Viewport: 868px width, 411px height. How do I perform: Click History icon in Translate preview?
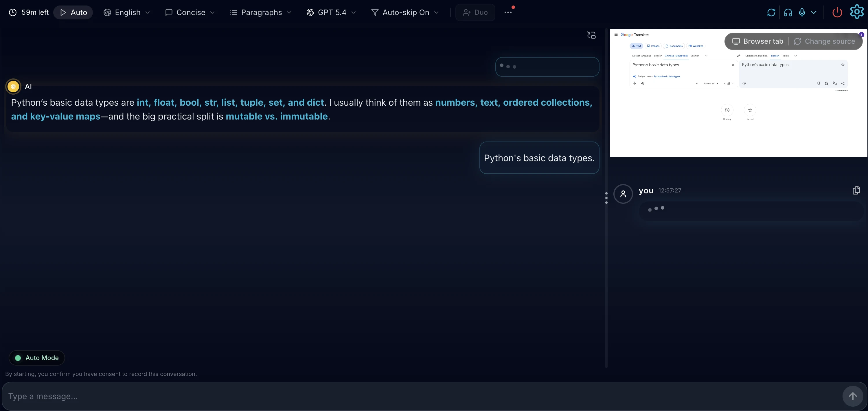[x=727, y=110]
